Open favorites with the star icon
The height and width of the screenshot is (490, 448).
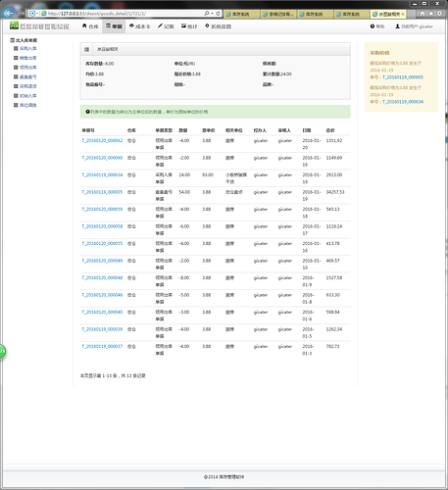click(x=431, y=14)
